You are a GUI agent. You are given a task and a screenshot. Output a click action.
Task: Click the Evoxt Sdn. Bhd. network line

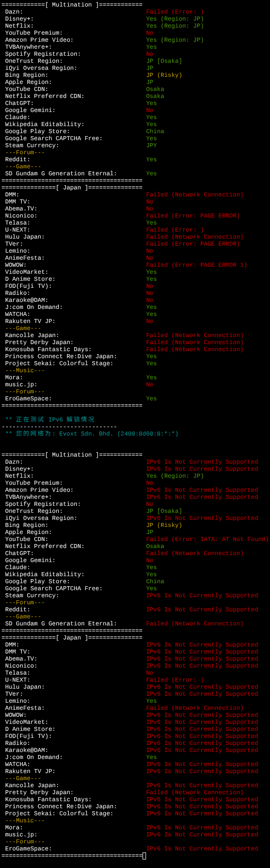(x=92, y=433)
